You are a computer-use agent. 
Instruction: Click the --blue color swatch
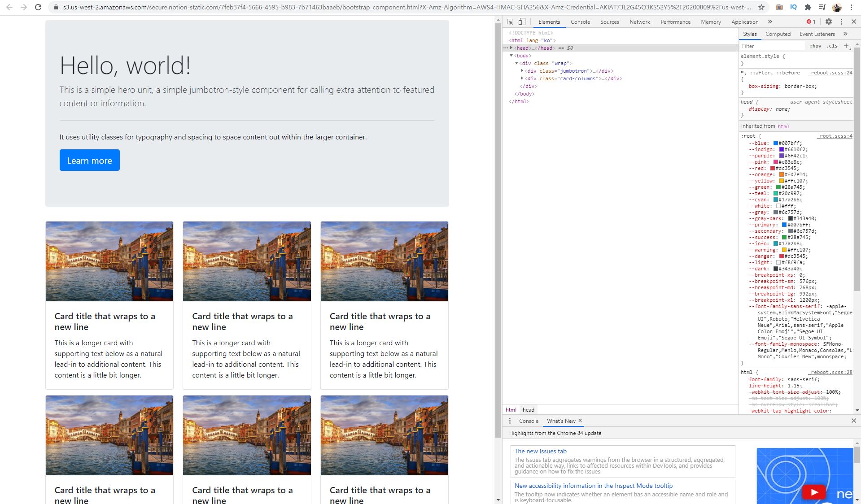click(775, 143)
